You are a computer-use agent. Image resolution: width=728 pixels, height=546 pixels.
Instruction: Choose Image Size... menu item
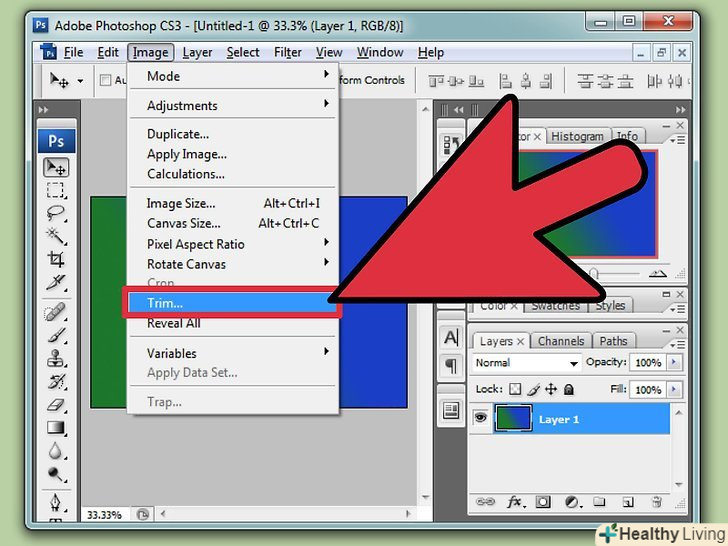coord(232,203)
